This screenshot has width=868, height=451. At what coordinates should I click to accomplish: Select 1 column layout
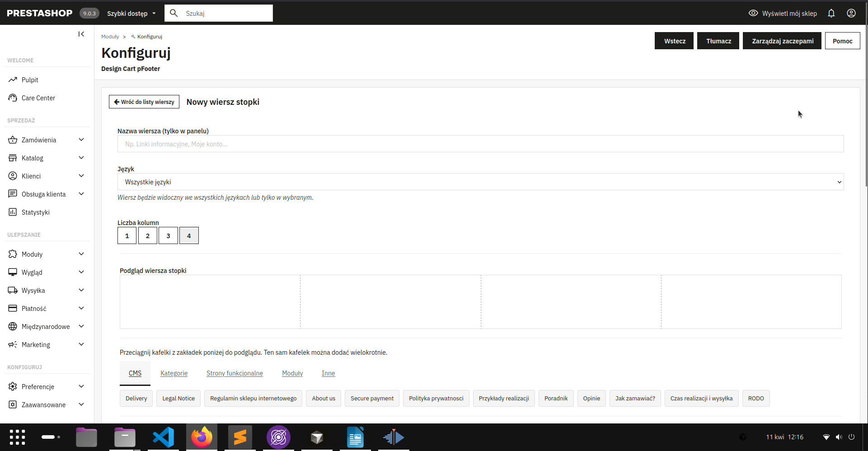[127, 235]
